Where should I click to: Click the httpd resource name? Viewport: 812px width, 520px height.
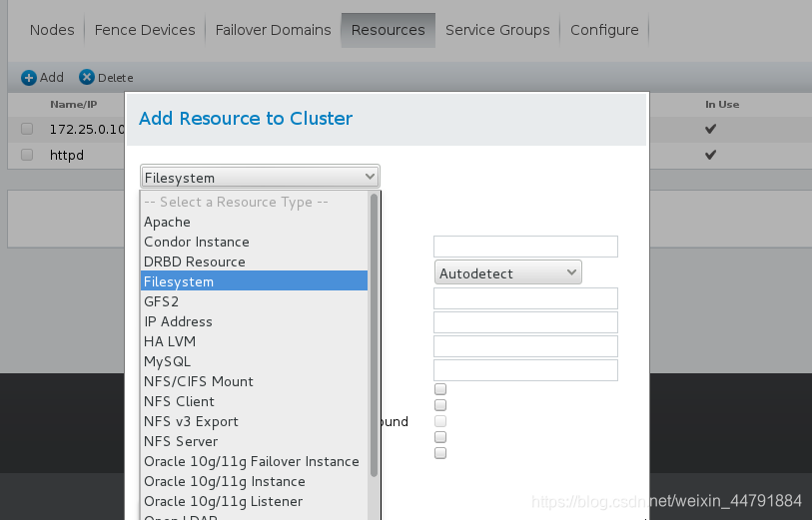pyautogui.click(x=67, y=156)
